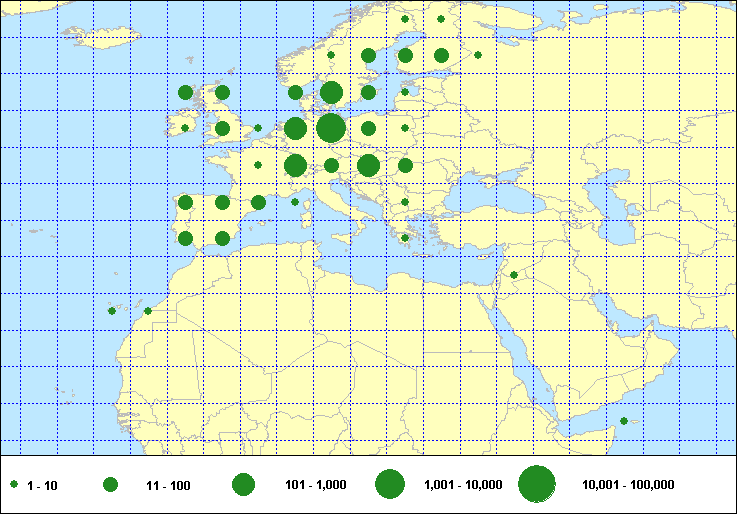
Task: Select the "1,001 - 10,000" legend text label
Action: 464,485
